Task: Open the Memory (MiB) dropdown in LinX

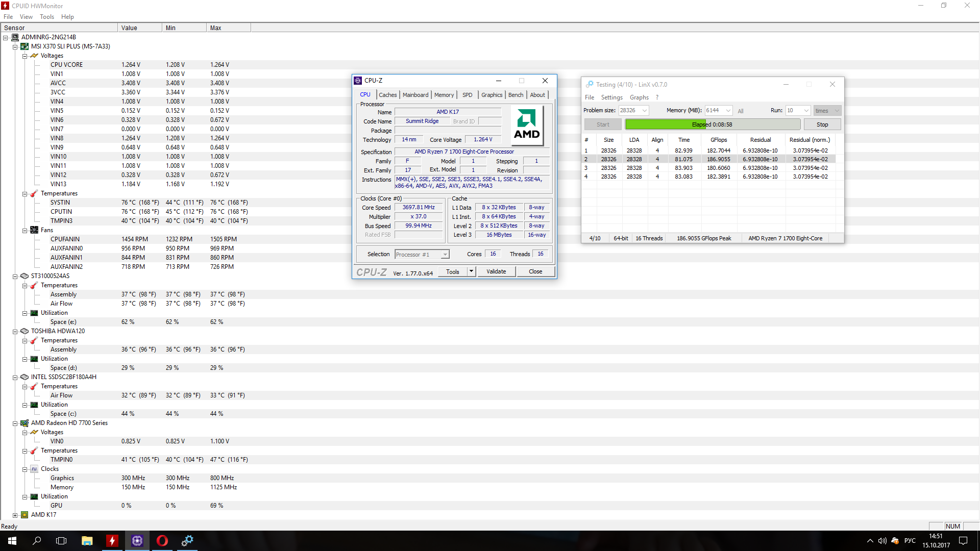Action: coord(728,111)
